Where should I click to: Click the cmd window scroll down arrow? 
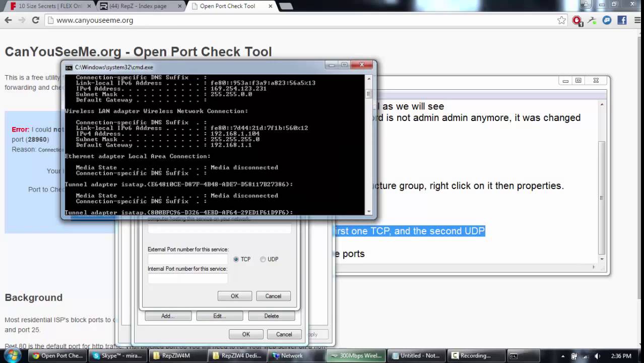tap(369, 212)
